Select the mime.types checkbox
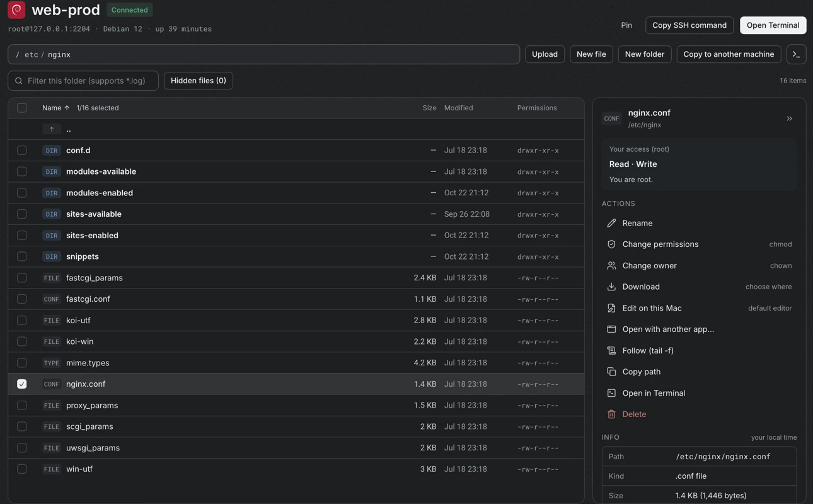 point(22,363)
